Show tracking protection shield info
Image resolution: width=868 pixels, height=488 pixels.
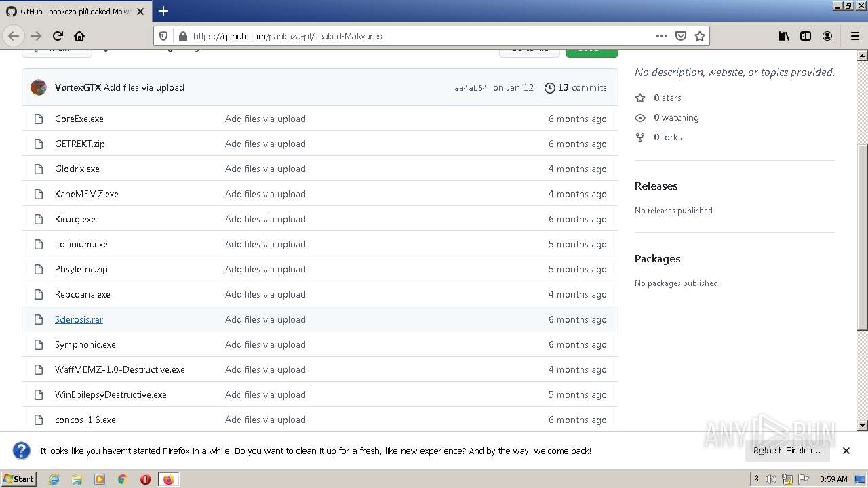coord(163,36)
